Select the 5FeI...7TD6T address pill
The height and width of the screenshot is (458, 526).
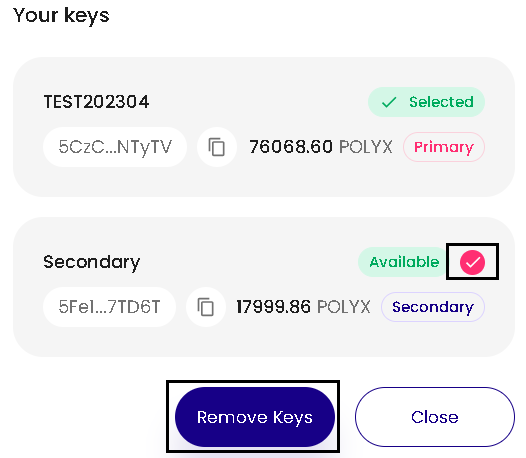point(109,307)
